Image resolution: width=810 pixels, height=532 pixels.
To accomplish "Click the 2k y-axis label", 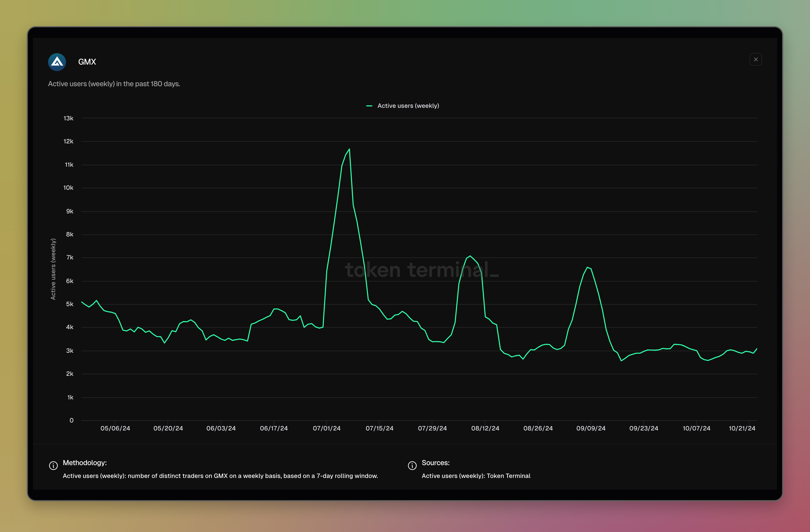I will point(70,374).
